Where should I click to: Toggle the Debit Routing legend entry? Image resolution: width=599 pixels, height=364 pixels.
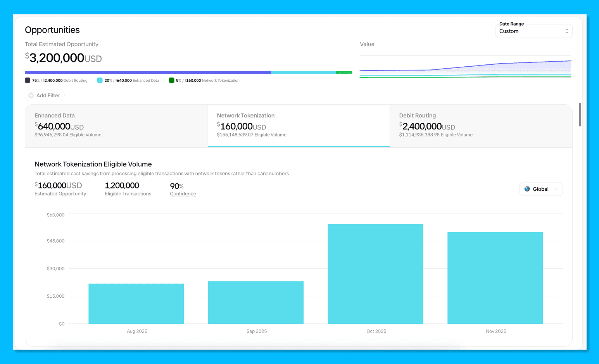pos(56,80)
